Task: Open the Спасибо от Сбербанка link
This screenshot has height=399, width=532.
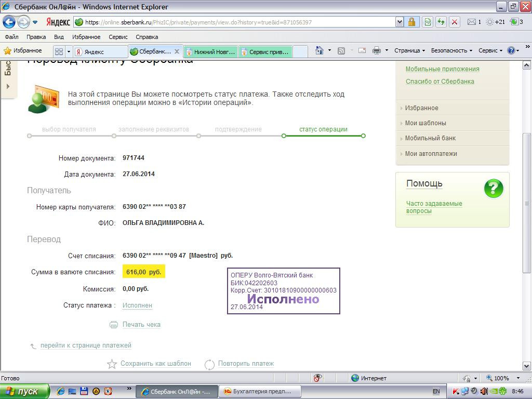Action: [440, 82]
